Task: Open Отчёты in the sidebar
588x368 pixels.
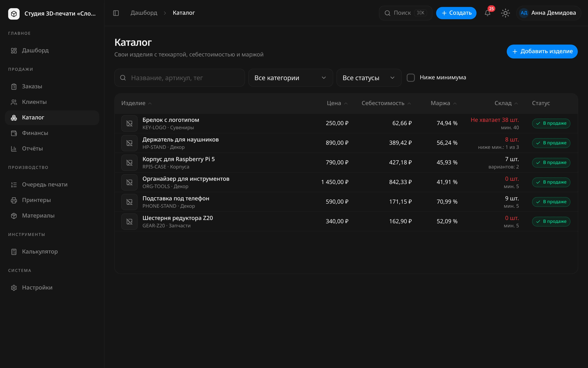Action: point(52,149)
